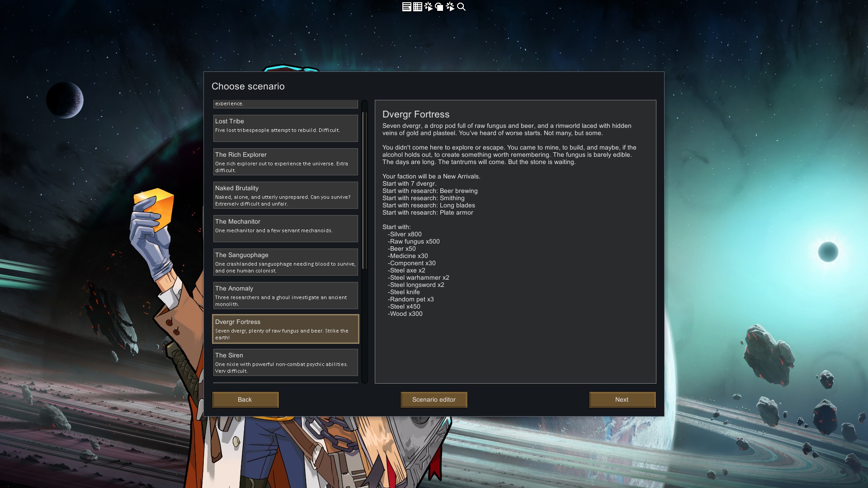Click the 'Medicine x30' starting item
Image resolution: width=868 pixels, height=488 pixels.
(x=408, y=256)
